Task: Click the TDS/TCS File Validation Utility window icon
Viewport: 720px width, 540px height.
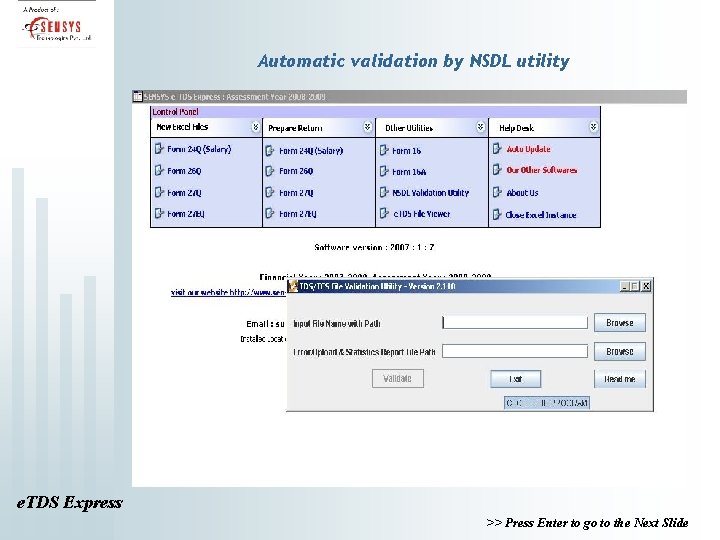Action: click(292, 287)
